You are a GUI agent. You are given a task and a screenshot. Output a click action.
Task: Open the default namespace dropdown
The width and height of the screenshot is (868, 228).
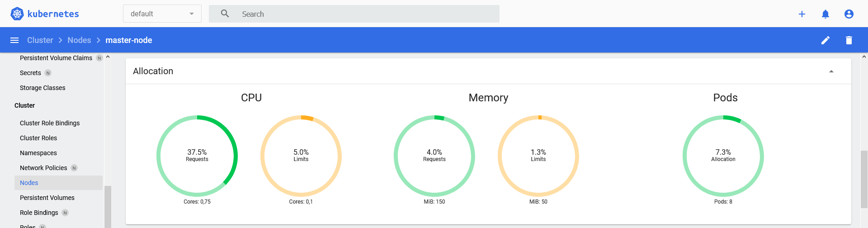[162, 14]
